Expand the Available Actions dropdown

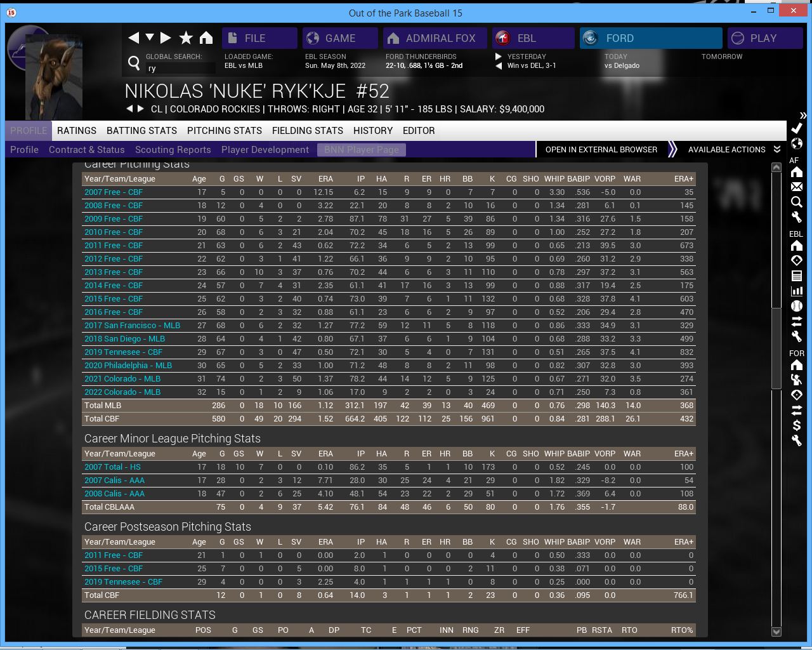coord(734,150)
